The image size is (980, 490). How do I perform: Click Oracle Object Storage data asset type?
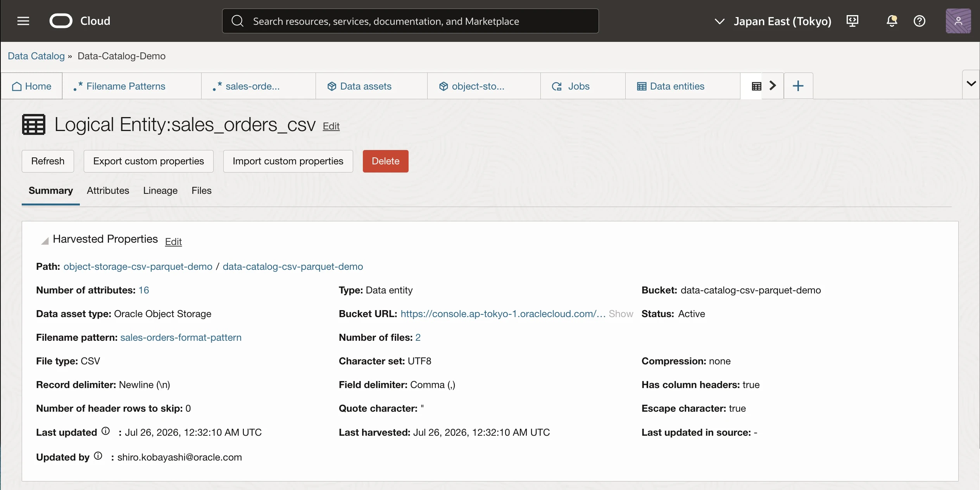[x=162, y=314]
